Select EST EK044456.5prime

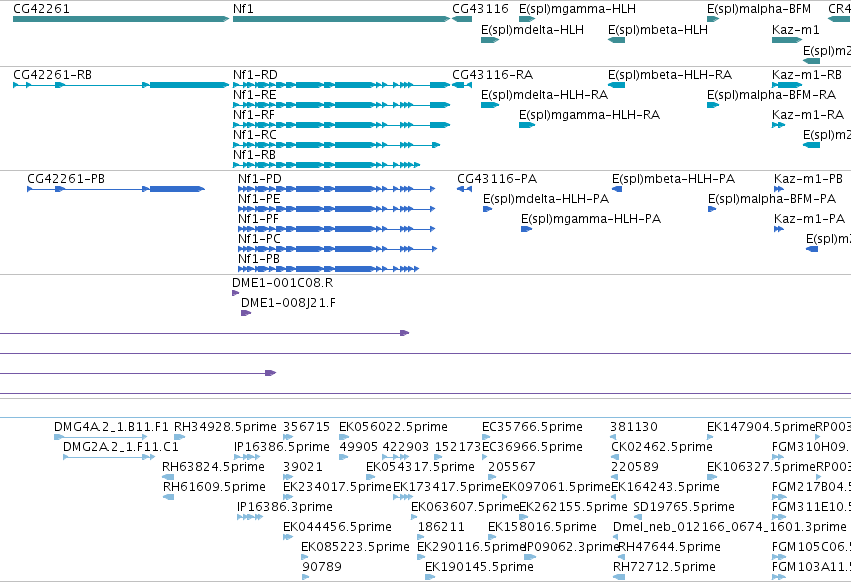pyautogui.click(x=288, y=537)
